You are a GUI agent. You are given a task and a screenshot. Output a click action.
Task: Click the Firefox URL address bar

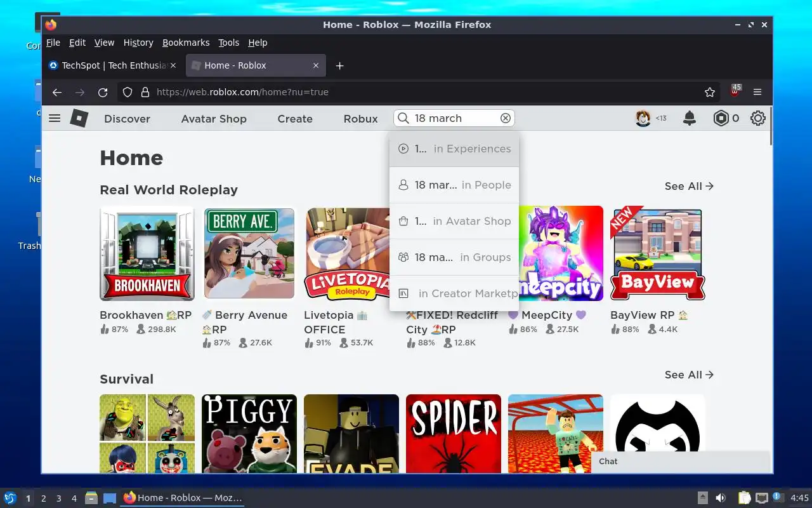[x=419, y=92]
